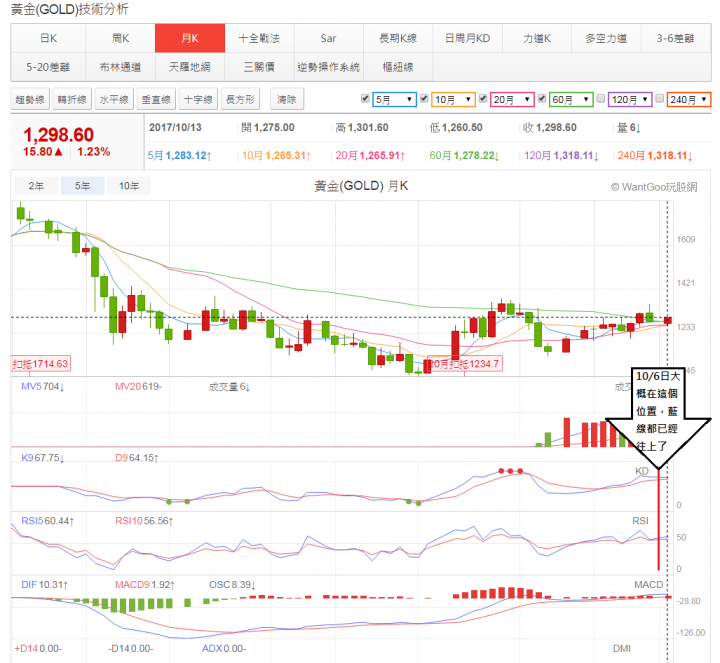Open the 5-20差離 tab

pos(48,67)
